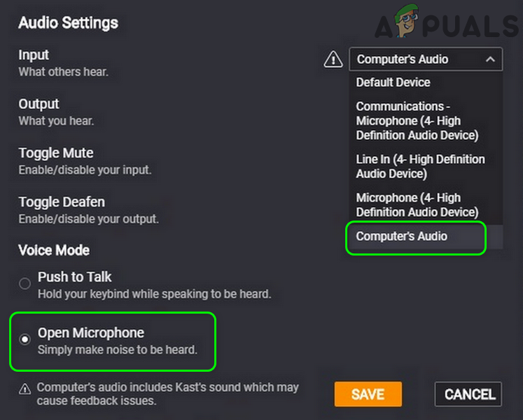Image resolution: width=523 pixels, height=420 pixels.
Task: Choose Computer's Audio in the dropdown list
Action: pos(402,237)
